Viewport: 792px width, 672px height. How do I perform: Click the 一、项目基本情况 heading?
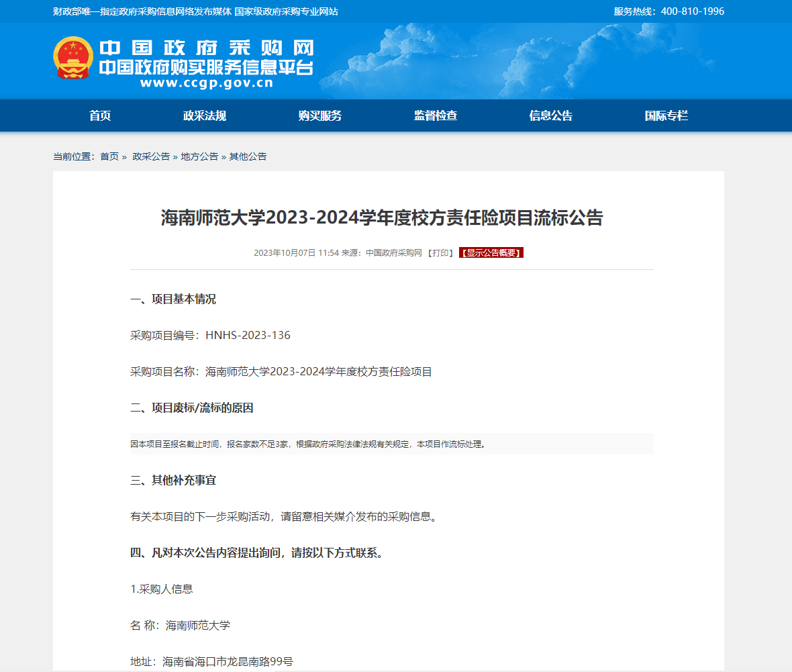coord(173,299)
